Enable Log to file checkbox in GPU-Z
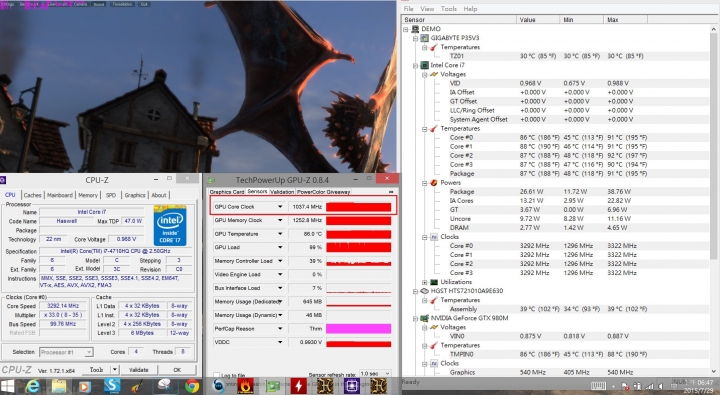This screenshot has width=720, height=395. [x=217, y=376]
